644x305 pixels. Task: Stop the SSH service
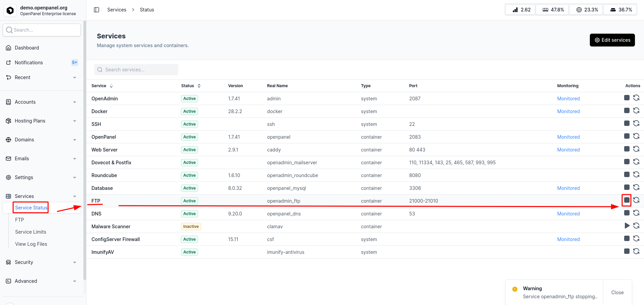(627, 123)
